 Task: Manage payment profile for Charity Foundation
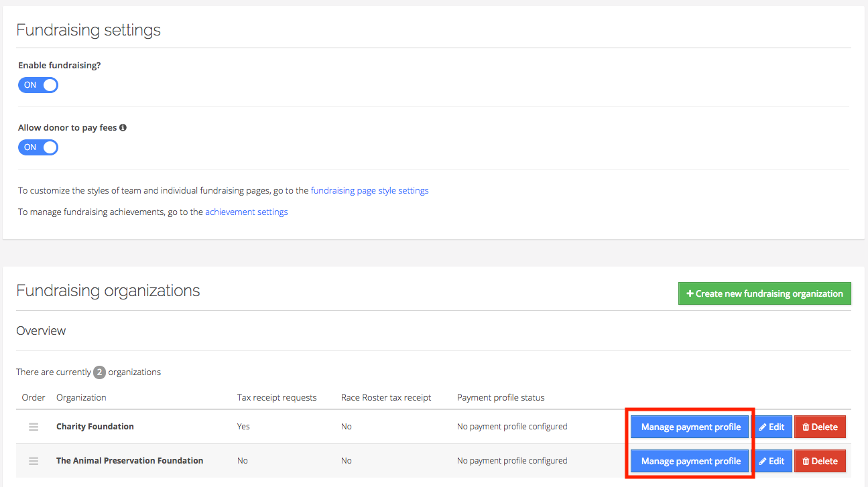click(x=690, y=427)
